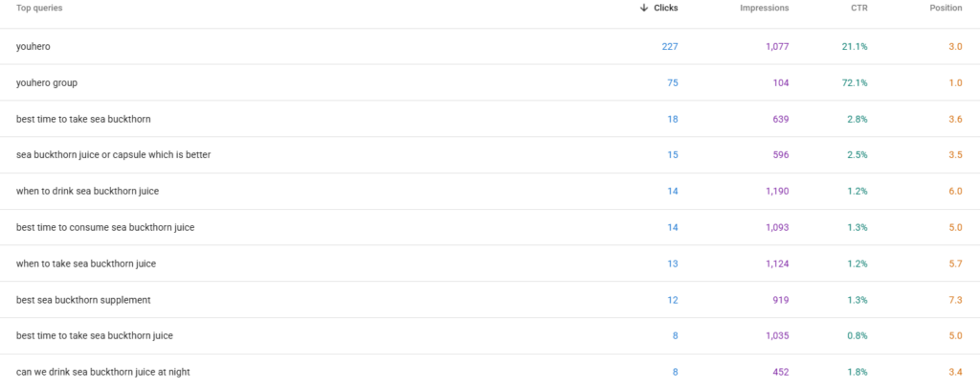Image resolution: width=980 pixels, height=390 pixels.
Task: Click the 1,190 impressions value
Action: coord(777,191)
